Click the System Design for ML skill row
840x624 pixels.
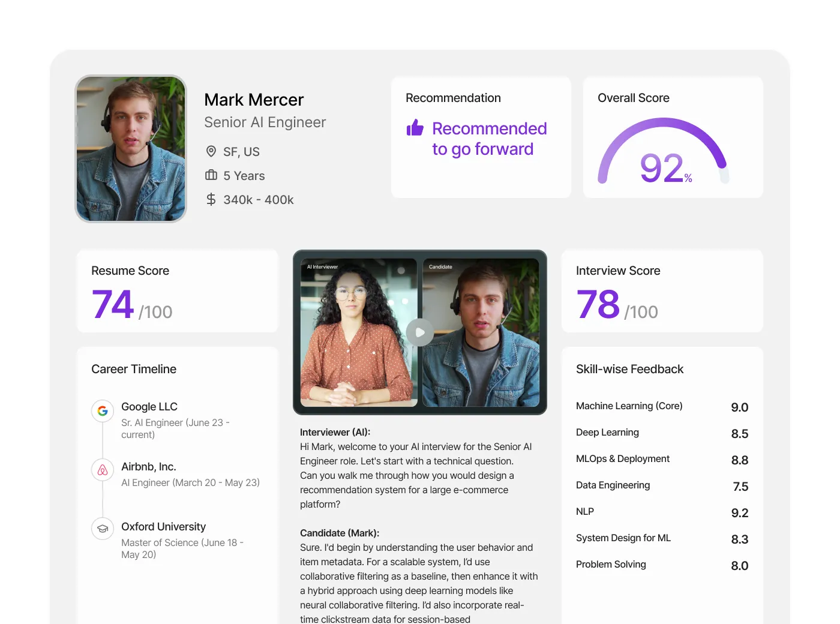[662, 538]
